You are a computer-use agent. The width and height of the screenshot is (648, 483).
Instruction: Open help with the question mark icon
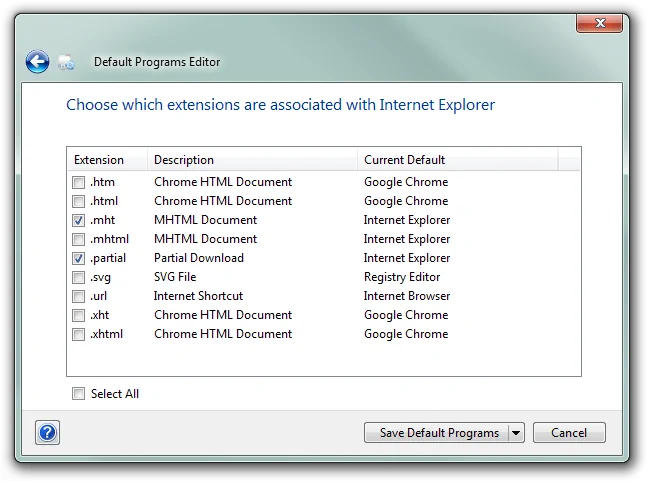48,433
